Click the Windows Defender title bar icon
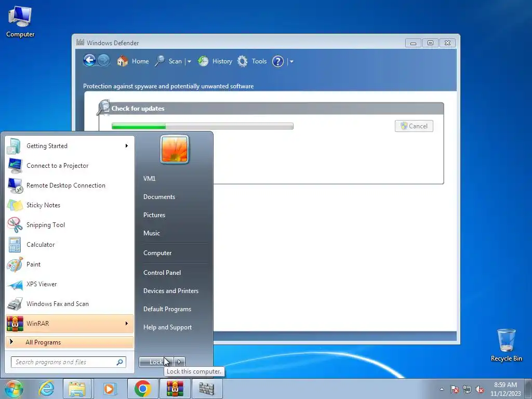This screenshot has width=532, height=399. [x=80, y=43]
